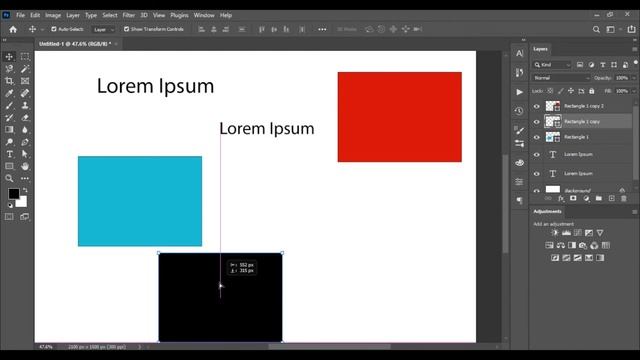The image size is (640, 360).
Task: Select the Eyedropper tool
Action: click(x=9, y=93)
